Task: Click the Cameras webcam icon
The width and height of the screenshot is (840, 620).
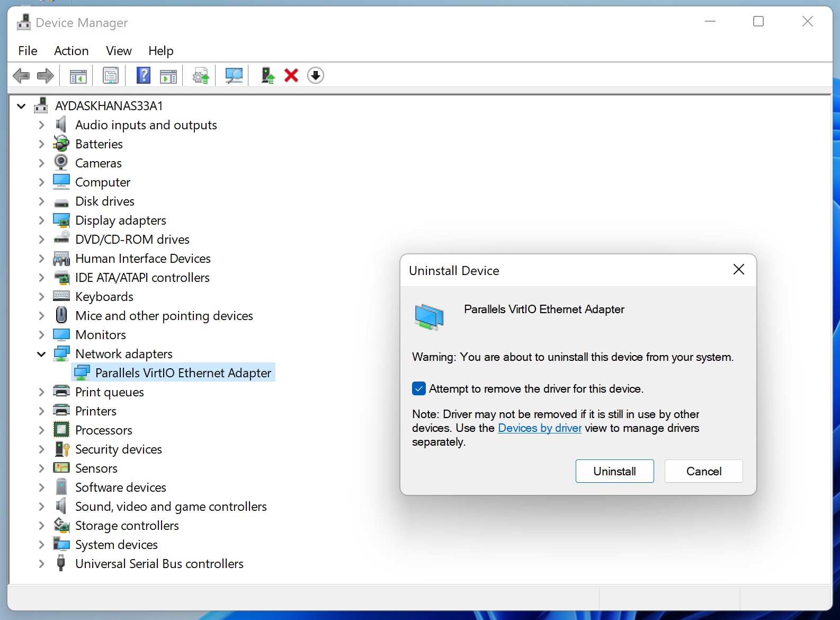Action: (61, 163)
